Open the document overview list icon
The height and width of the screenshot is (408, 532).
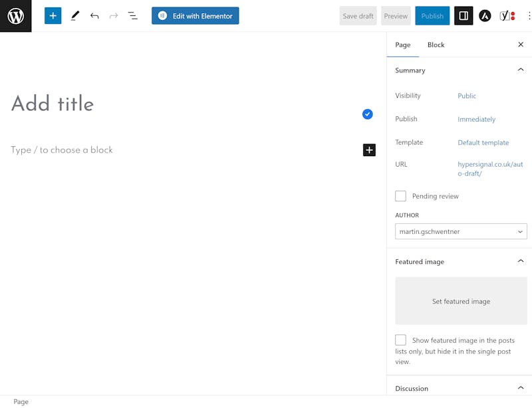point(132,15)
